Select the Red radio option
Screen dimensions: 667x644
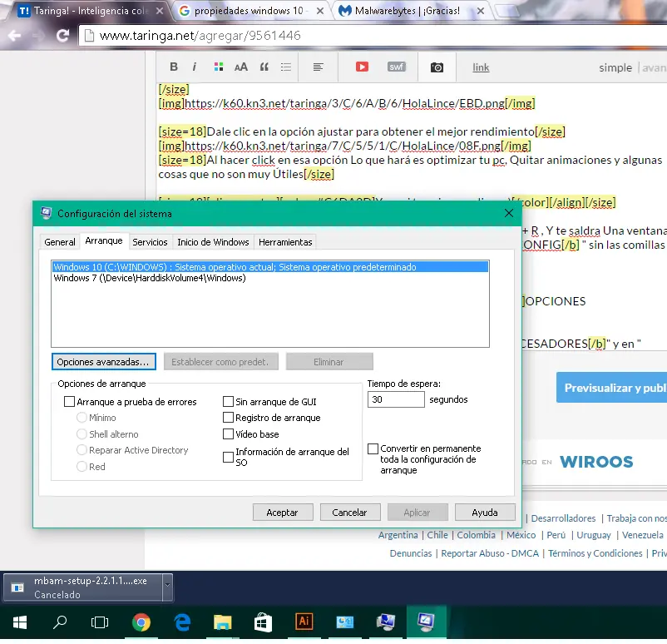tap(82, 467)
